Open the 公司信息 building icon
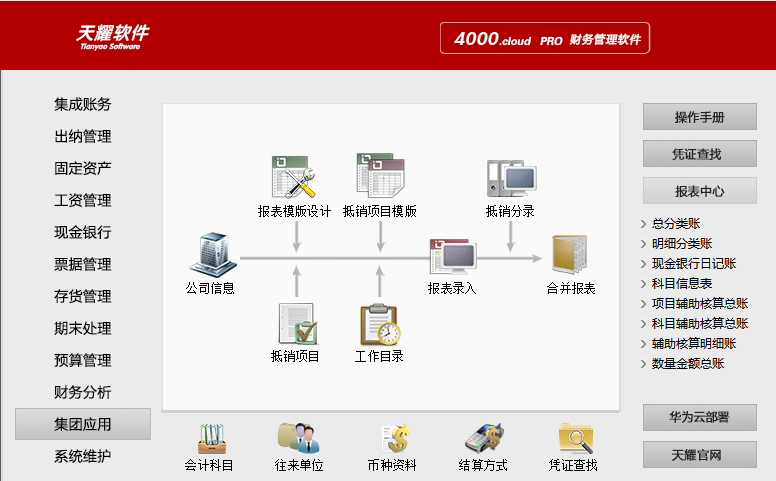Screen dimensions: 776x481 click(210, 255)
